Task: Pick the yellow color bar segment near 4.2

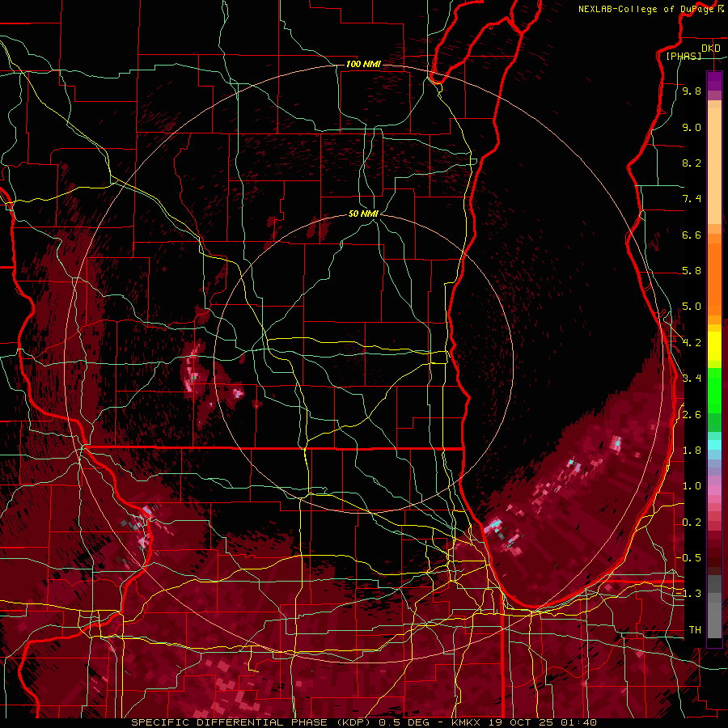Action: coord(714,346)
